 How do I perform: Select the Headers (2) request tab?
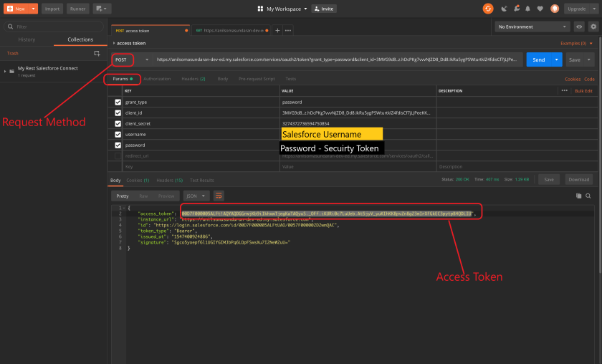(x=193, y=79)
